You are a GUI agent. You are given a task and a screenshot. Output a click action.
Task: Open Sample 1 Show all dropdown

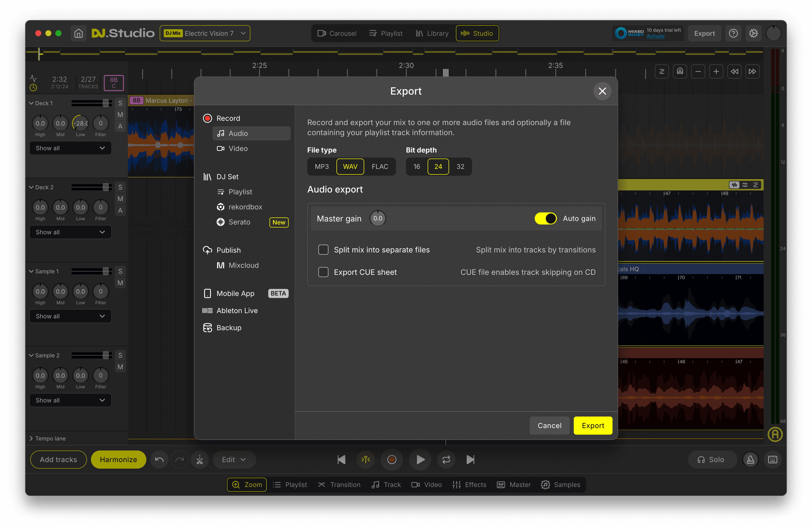pos(70,316)
